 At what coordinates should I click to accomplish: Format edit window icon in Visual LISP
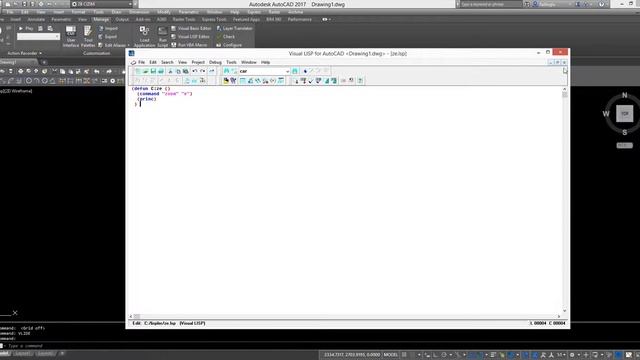tap(327, 81)
